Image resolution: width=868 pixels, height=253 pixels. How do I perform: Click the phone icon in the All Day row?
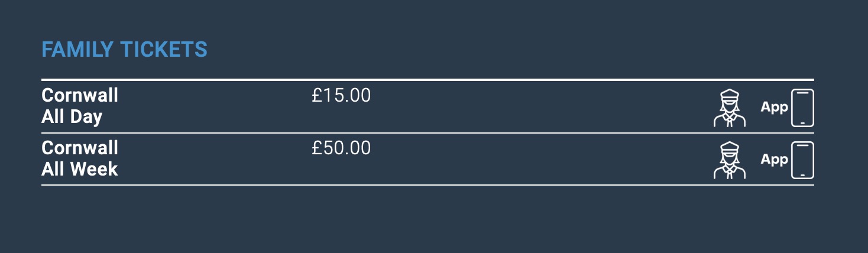coord(802,108)
